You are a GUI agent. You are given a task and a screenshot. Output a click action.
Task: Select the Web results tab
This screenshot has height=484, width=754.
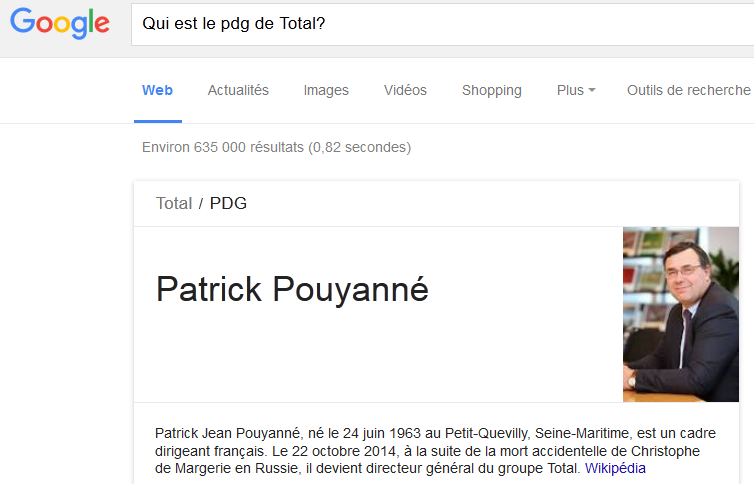157,90
